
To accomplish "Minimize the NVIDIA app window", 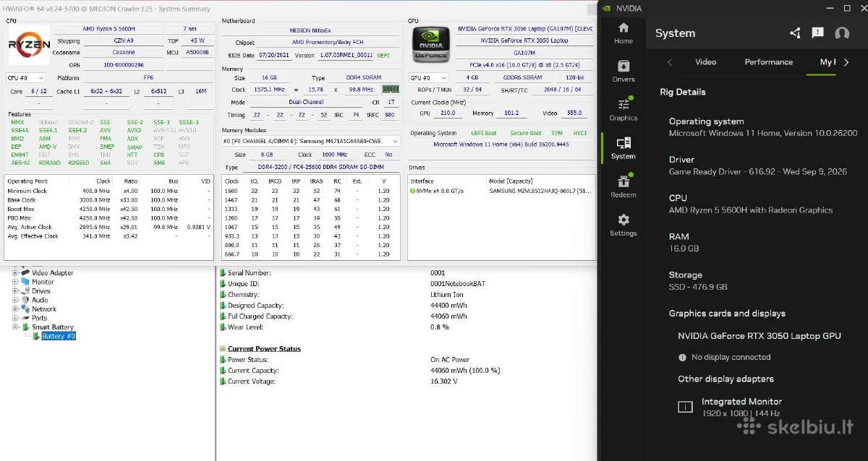I will click(x=830, y=8).
